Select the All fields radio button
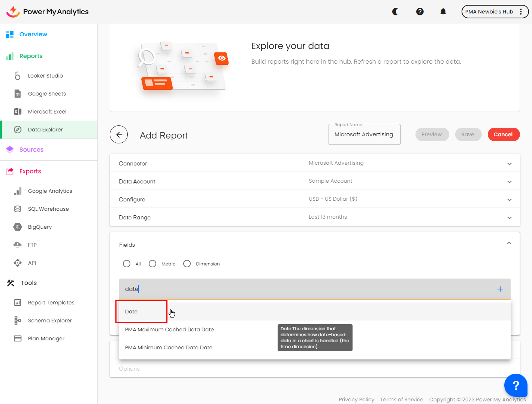Screen dimensions: 532x404 [127, 264]
